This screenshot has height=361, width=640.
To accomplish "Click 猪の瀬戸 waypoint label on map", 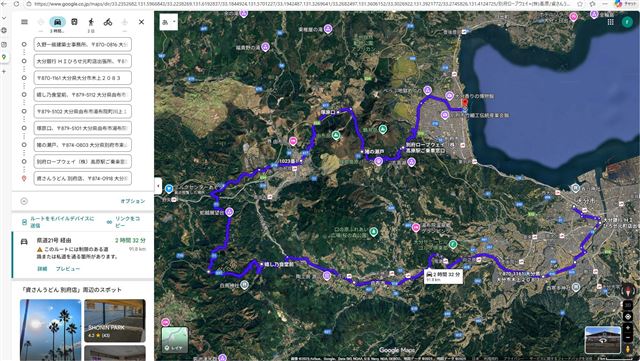I will 374,152.
